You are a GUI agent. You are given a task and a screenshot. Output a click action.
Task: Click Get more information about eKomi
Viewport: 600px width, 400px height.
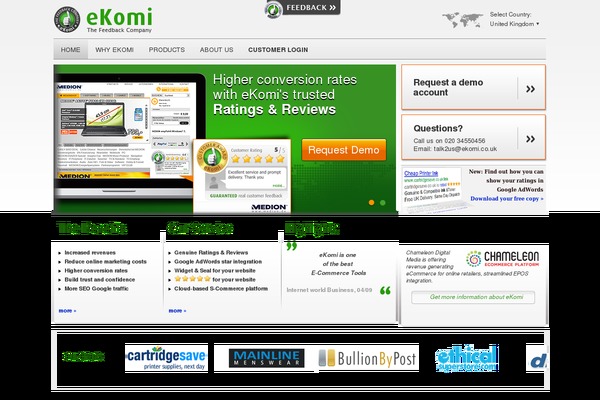pyautogui.click(x=473, y=297)
